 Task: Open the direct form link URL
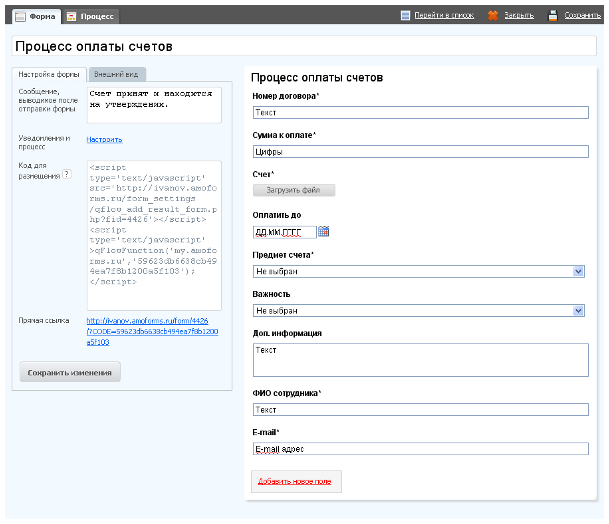152,331
